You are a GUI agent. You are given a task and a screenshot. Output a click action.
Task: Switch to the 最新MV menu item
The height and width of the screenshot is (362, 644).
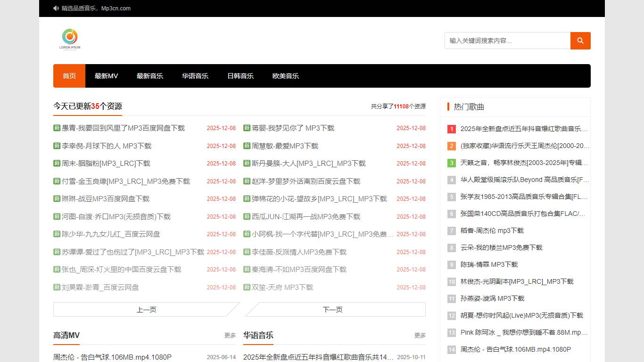pos(106,76)
